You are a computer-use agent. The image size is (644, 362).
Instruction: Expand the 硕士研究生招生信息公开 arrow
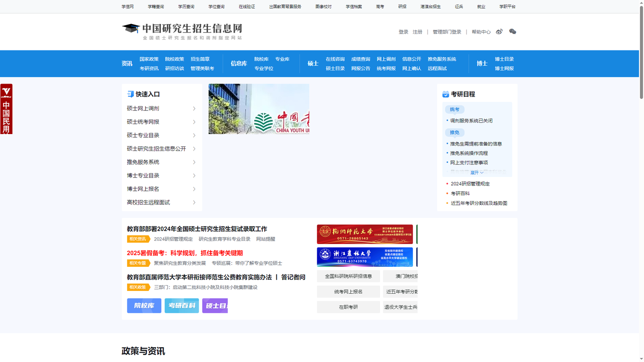194,149
